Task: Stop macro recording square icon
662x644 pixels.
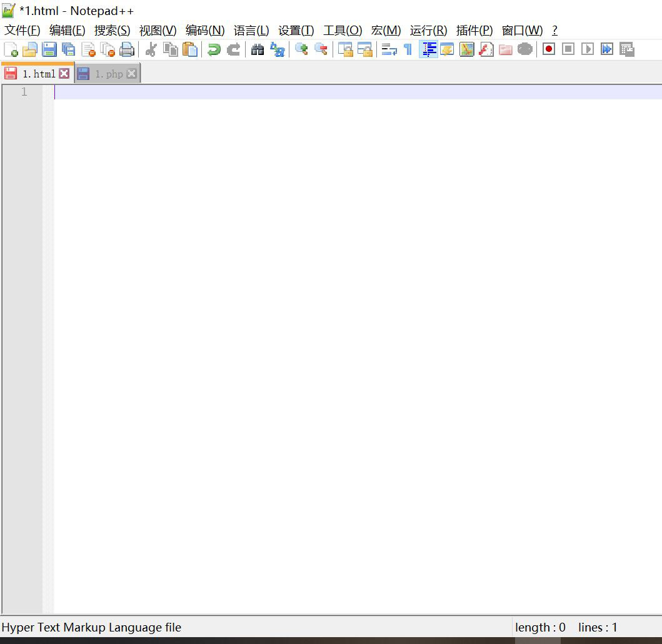Action: 568,49
